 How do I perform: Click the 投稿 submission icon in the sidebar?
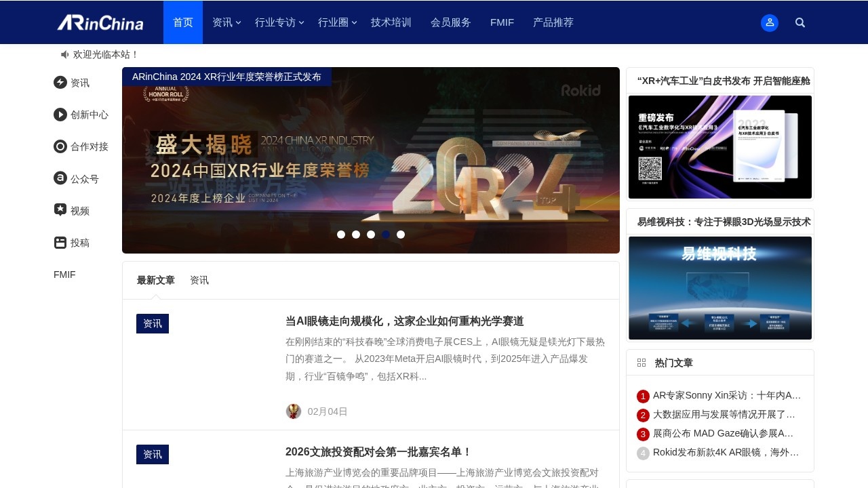[x=60, y=242]
